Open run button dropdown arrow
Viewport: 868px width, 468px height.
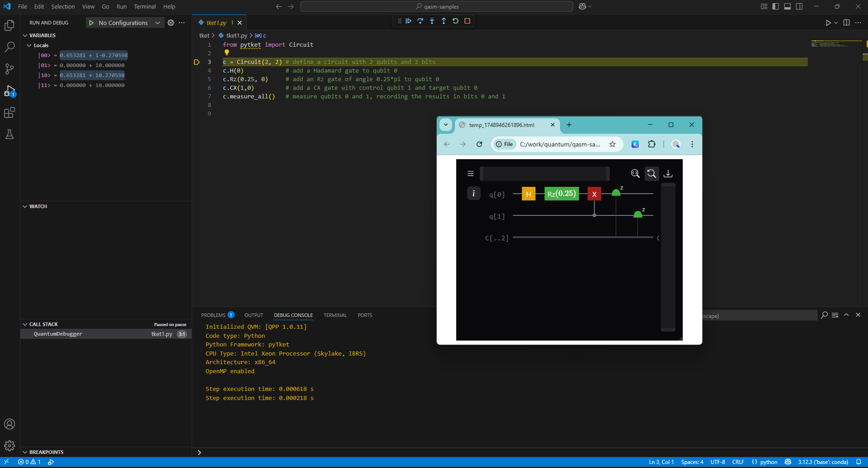(x=836, y=23)
